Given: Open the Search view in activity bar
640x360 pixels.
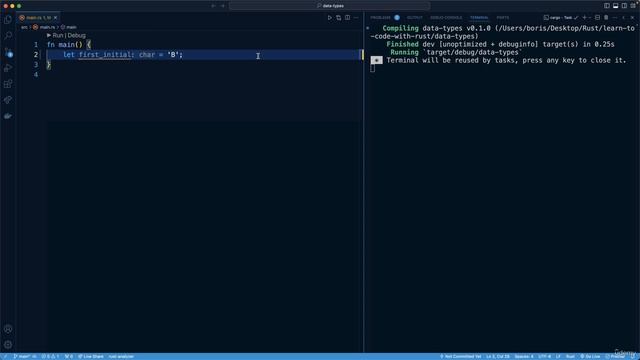Looking at the screenshot, I should click(x=8, y=36).
